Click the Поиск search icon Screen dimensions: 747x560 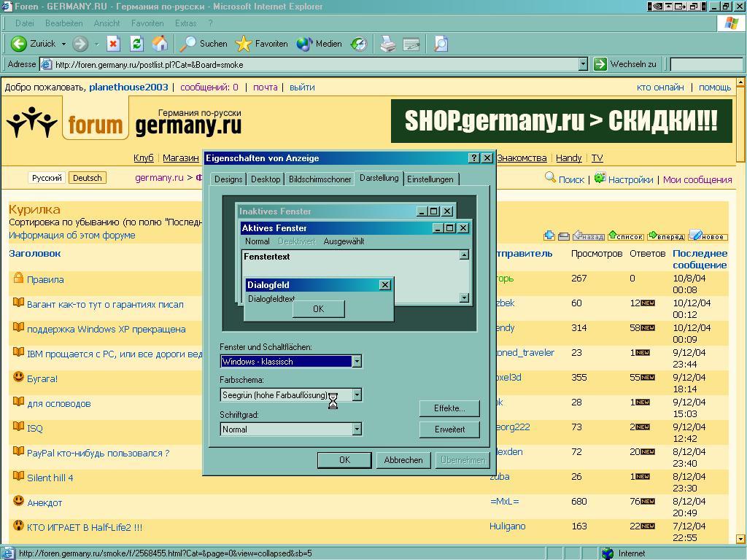click(x=550, y=178)
